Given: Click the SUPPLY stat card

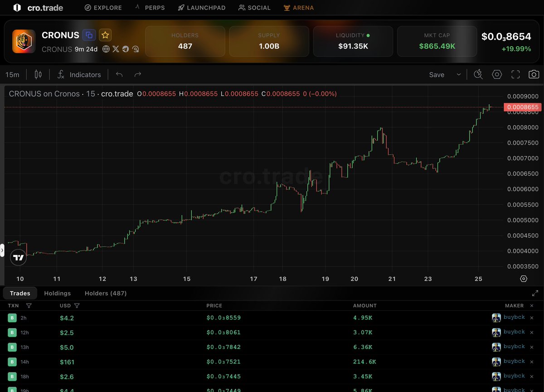Looking at the screenshot, I should 269,41.
